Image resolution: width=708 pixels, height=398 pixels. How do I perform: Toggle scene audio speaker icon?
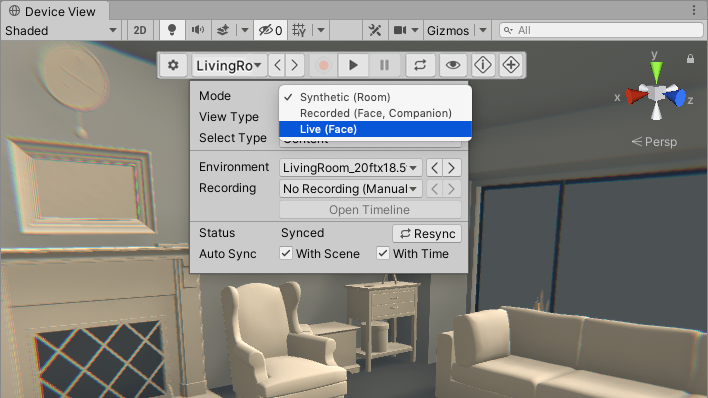point(198,30)
